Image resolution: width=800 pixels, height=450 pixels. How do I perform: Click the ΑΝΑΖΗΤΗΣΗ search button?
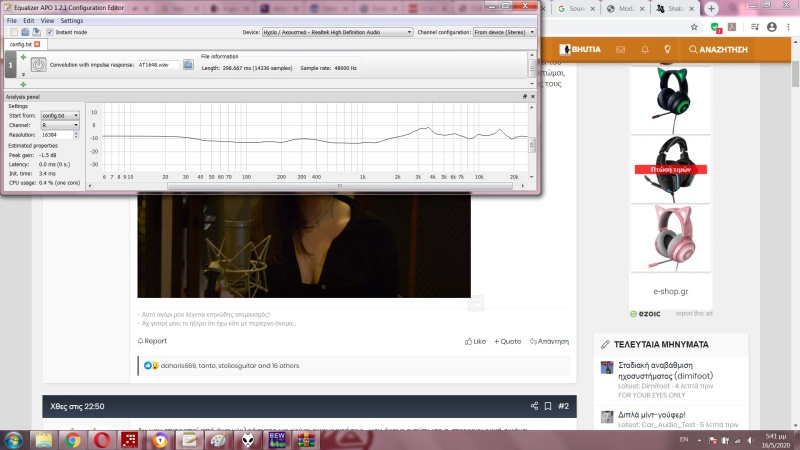(718, 49)
